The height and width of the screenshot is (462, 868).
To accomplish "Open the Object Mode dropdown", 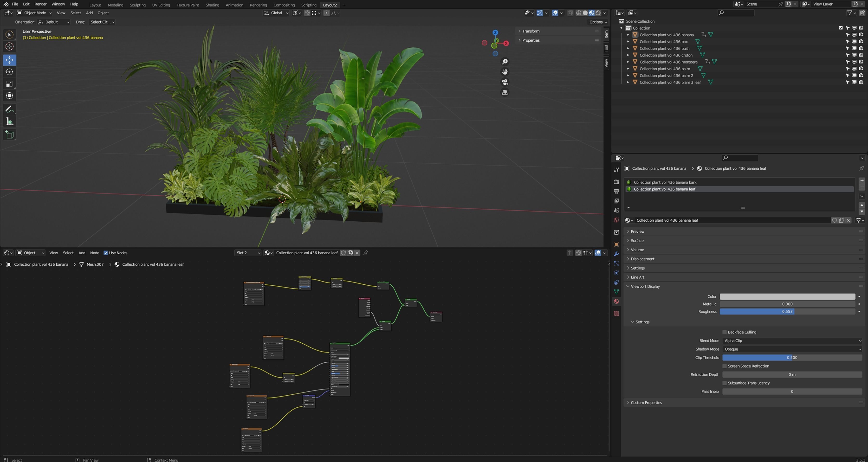I will coord(35,13).
